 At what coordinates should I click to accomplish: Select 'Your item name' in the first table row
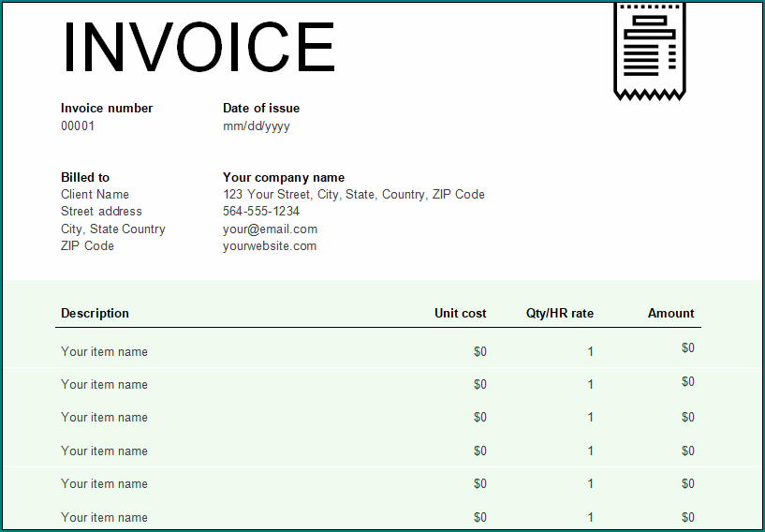point(105,351)
